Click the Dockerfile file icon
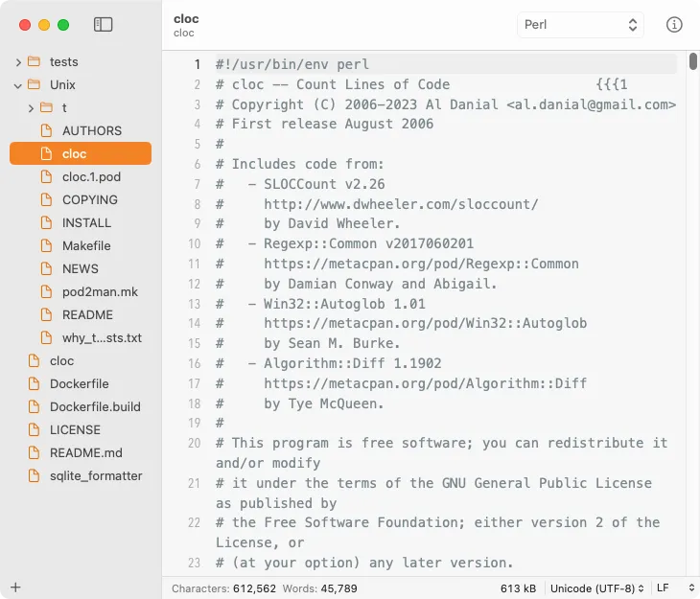This screenshot has width=700, height=599. pos(34,384)
